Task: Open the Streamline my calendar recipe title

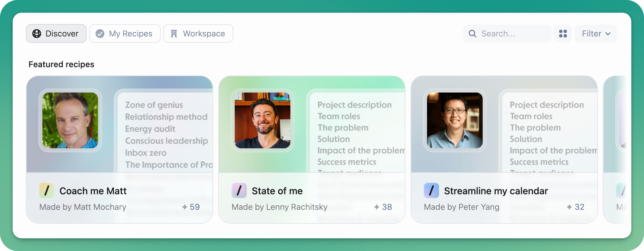Action: click(496, 191)
